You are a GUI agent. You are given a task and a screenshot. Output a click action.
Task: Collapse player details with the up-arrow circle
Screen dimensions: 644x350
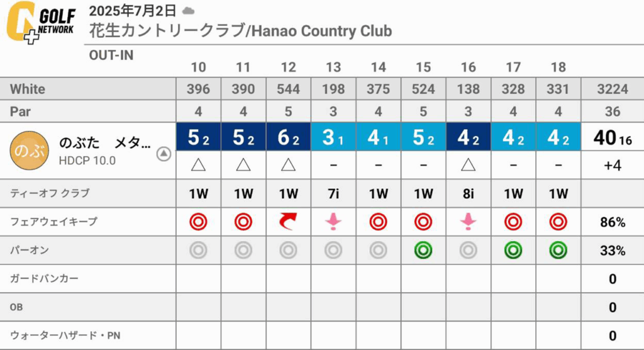click(x=164, y=154)
